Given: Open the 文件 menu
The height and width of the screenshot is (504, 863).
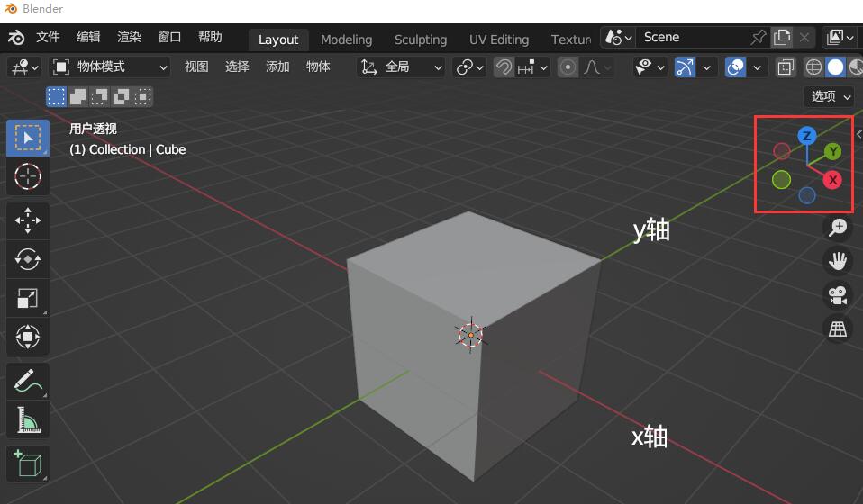Looking at the screenshot, I should pyautogui.click(x=48, y=38).
